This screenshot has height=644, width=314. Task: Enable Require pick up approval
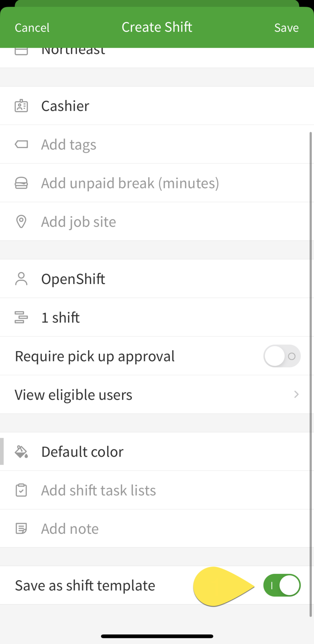tap(282, 356)
